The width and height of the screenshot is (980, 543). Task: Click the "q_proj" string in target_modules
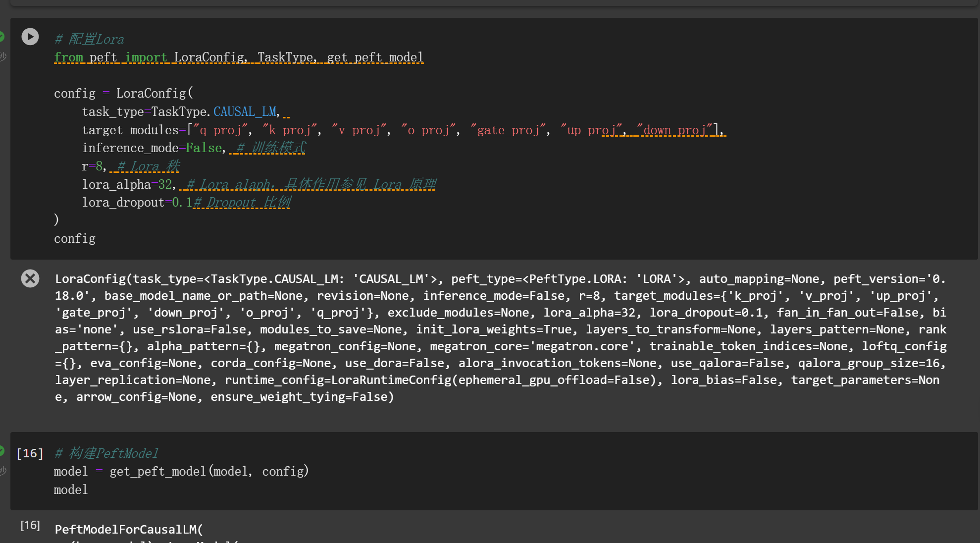(220, 130)
